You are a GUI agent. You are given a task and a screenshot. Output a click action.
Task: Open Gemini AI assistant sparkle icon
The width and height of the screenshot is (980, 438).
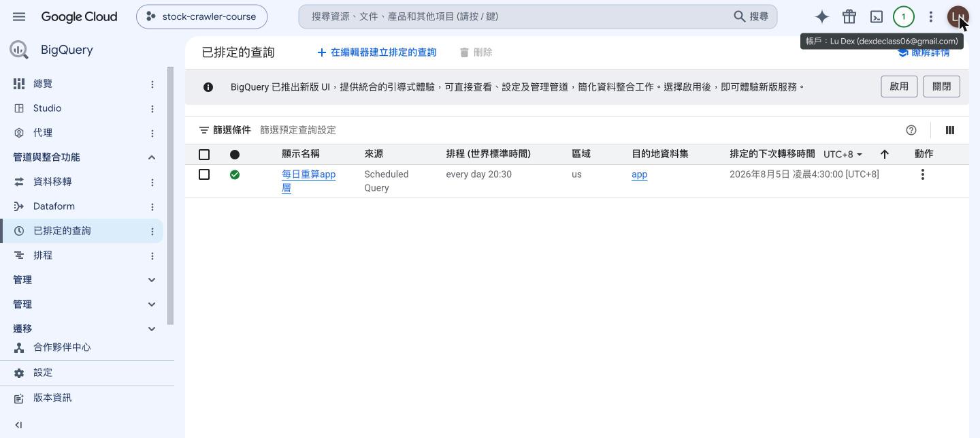coord(822,16)
